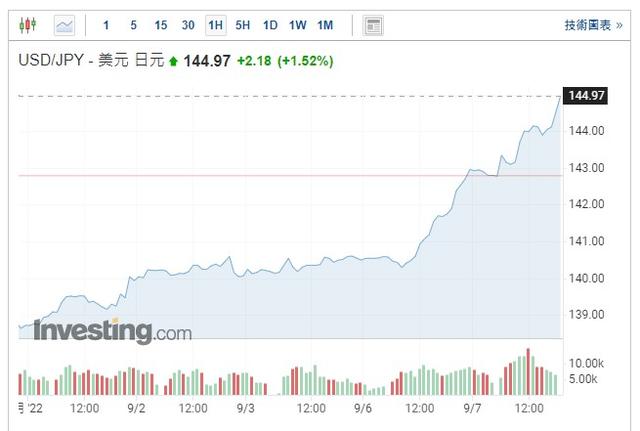The height and width of the screenshot is (431, 640).
Task: Activate the 1H interval button
Action: [x=216, y=25]
